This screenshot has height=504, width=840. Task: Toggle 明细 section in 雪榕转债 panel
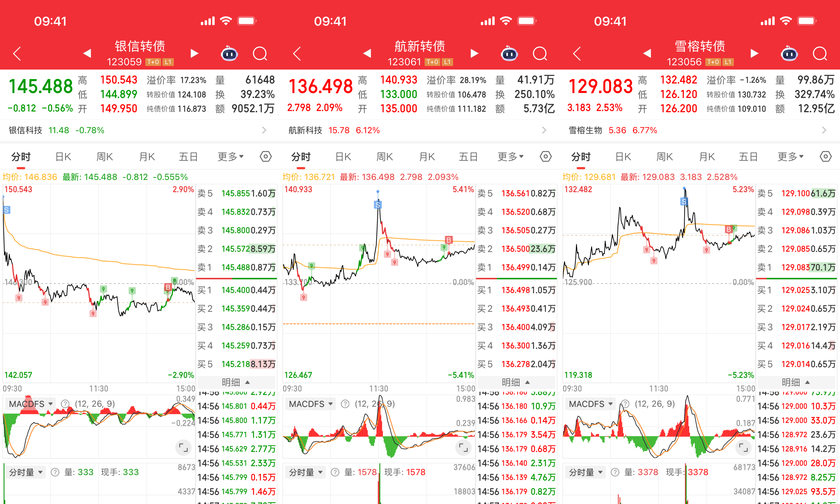796,382
